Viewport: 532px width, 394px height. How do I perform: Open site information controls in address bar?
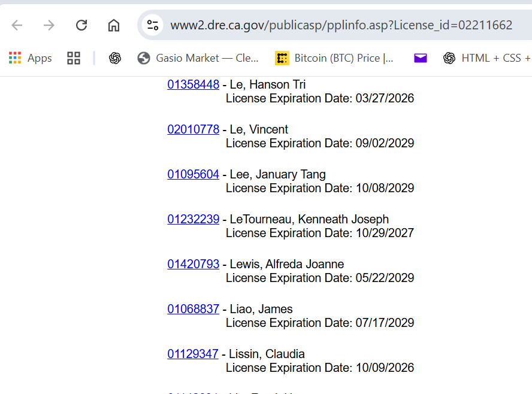(152, 26)
